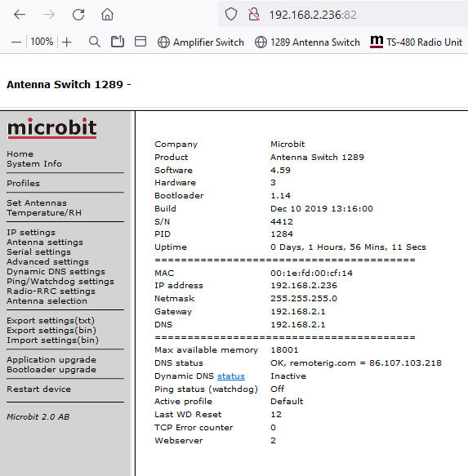Click Export settings(bin)
The width and height of the screenshot is (468, 476).
click(51, 331)
